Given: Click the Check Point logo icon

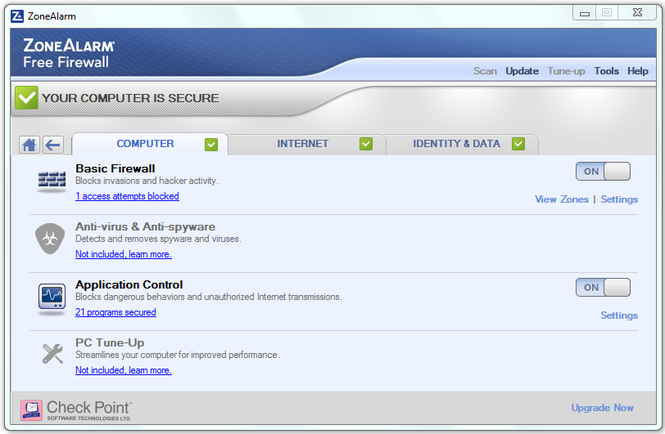Looking at the screenshot, I should pyautogui.click(x=31, y=410).
